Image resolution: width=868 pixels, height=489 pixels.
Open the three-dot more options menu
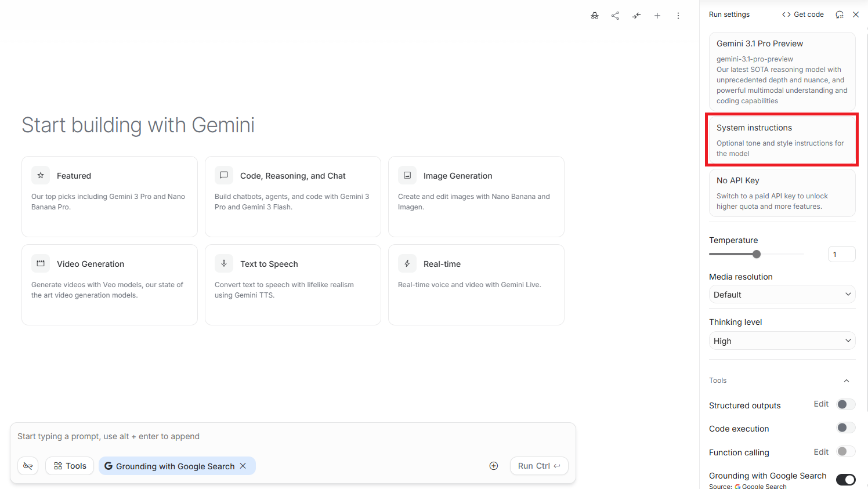pyautogui.click(x=678, y=16)
